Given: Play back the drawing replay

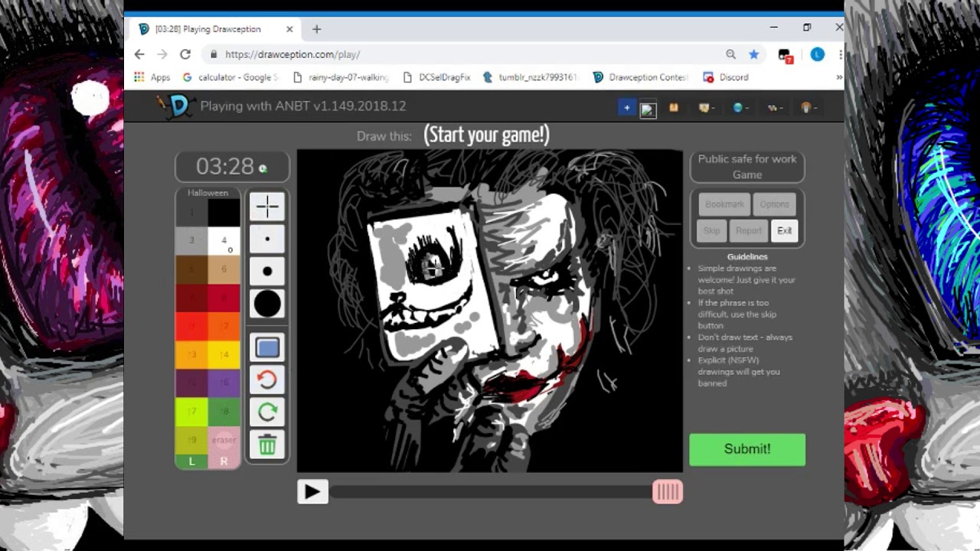Looking at the screenshot, I should click(x=312, y=491).
